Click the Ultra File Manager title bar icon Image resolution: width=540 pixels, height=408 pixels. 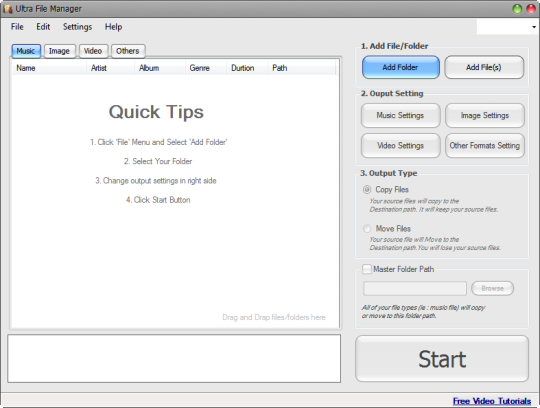point(8,9)
